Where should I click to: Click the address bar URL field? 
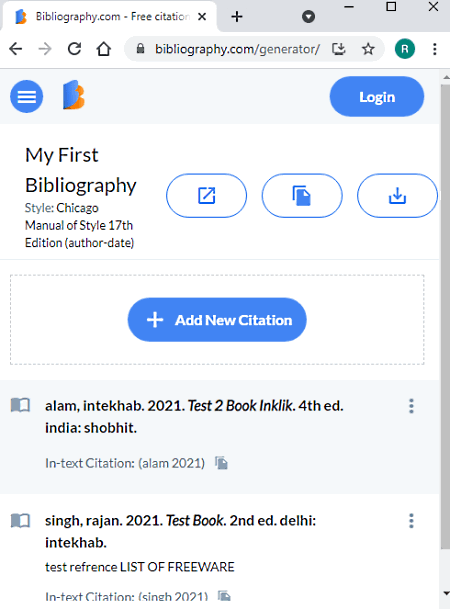[x=237, y=49]
